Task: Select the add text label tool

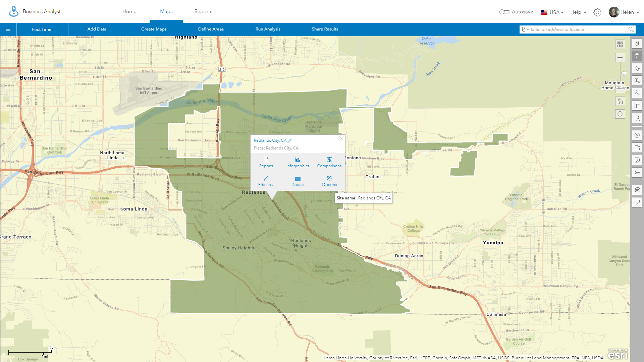Action: pyautogui.click(x=637, y=118)
